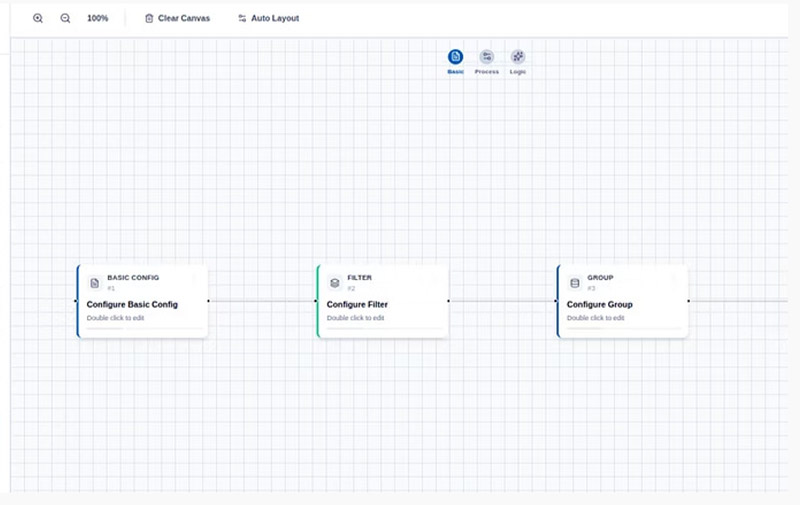Select the Basic category tab
Viewport: 800px width, 505px height.
tap(455, 58)
